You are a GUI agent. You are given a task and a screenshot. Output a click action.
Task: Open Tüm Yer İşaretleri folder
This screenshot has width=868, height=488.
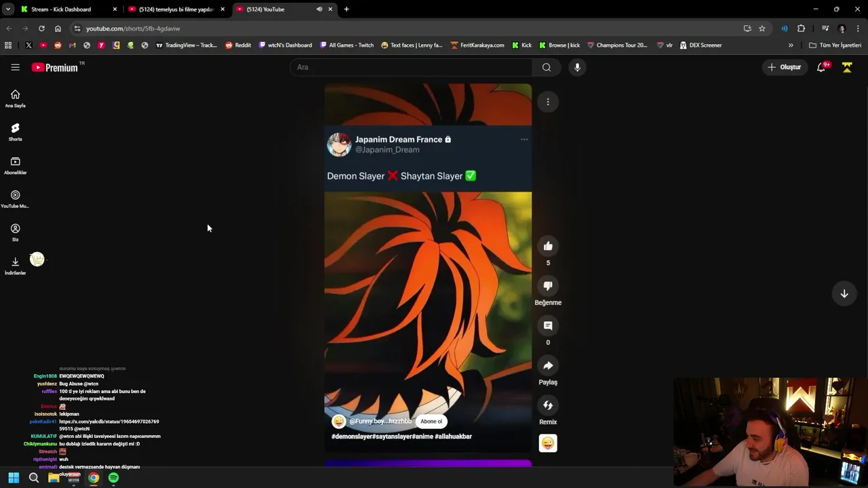(835, 45)
